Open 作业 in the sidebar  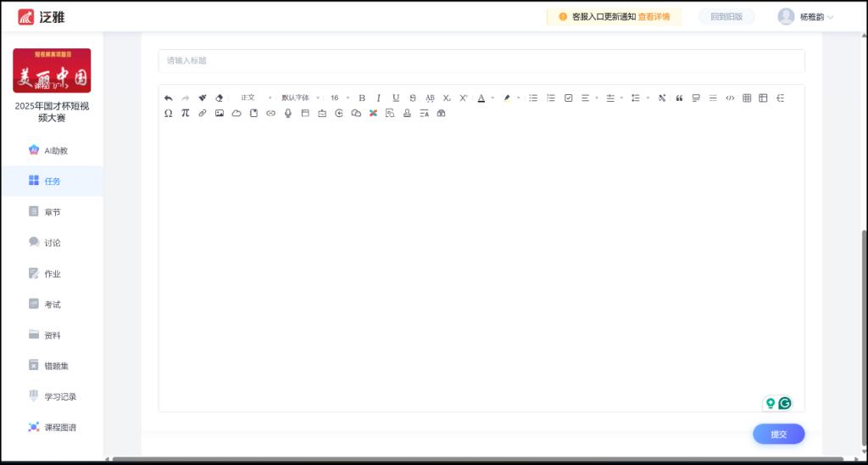(x=52, y=274)
